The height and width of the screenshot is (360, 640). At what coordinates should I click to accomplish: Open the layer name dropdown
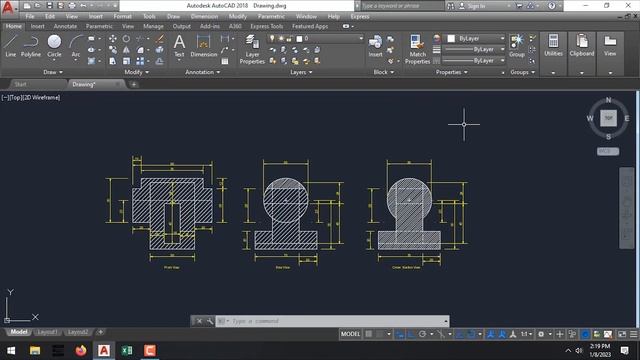pos(329,38)
